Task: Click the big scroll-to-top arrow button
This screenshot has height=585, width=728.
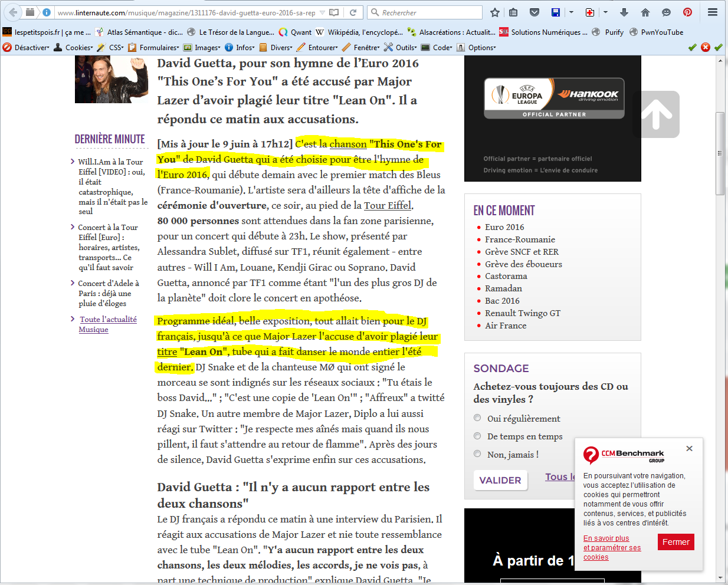Action: click(656, 114)
